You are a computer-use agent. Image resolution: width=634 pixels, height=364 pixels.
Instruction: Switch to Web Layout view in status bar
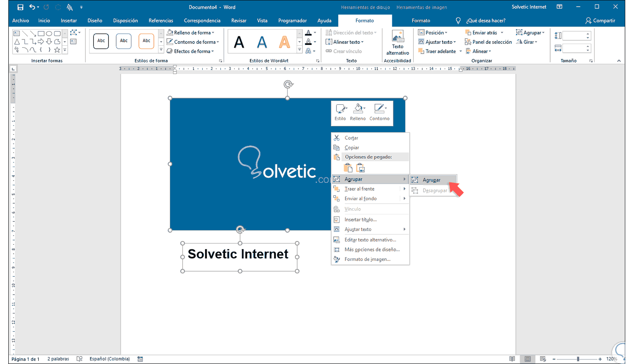[543, 359]
